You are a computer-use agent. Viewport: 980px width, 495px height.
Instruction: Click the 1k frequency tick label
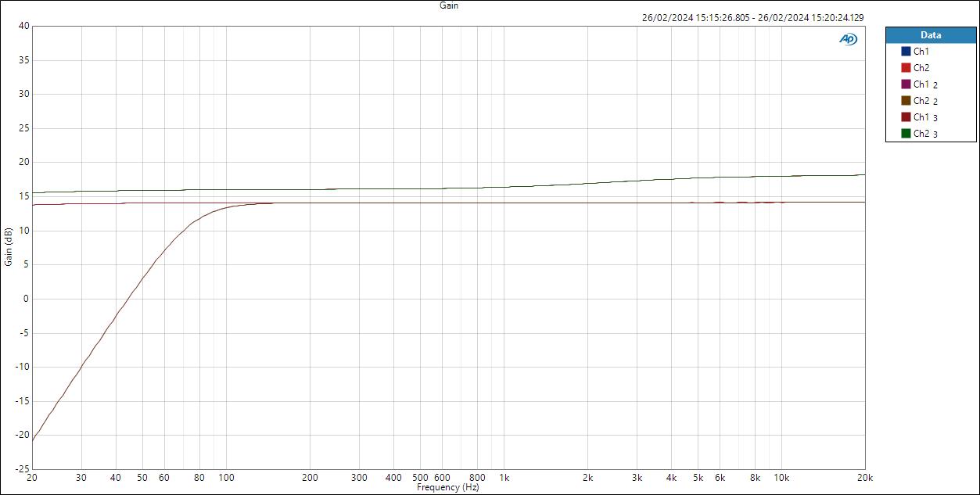[x=504, y=475]
